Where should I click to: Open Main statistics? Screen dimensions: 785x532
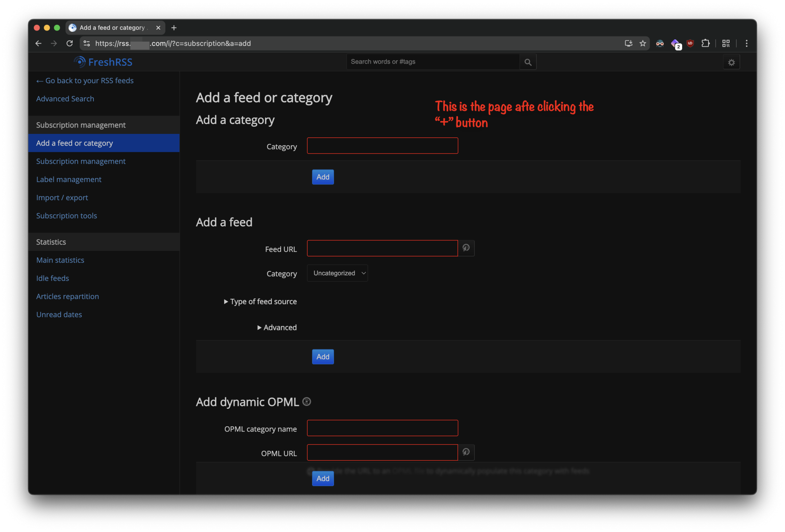[x=60, y=260]
